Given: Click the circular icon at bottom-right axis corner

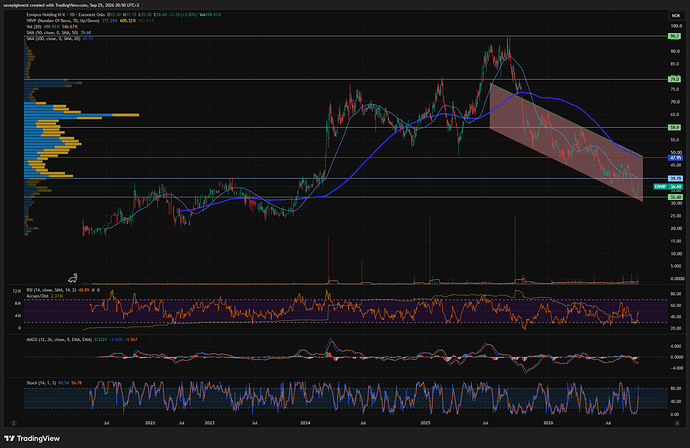Looking at the screenshot, I should pyautogui.click(x=677, y=423).
